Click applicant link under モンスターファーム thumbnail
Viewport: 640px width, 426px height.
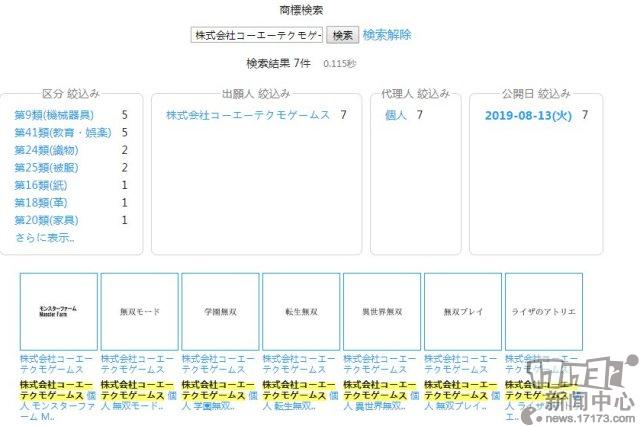(x=56, y=364)
